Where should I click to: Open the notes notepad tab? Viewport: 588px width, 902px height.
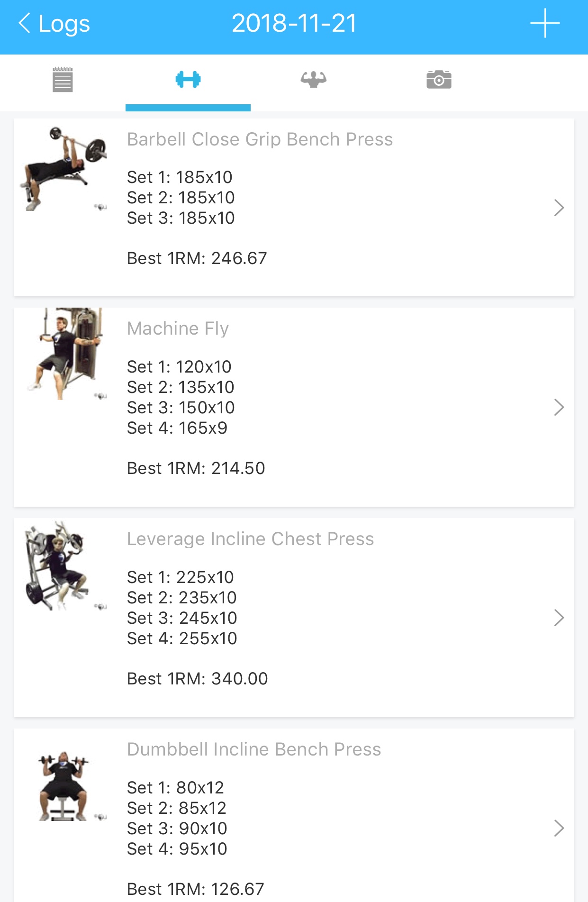tap(63, 80)
